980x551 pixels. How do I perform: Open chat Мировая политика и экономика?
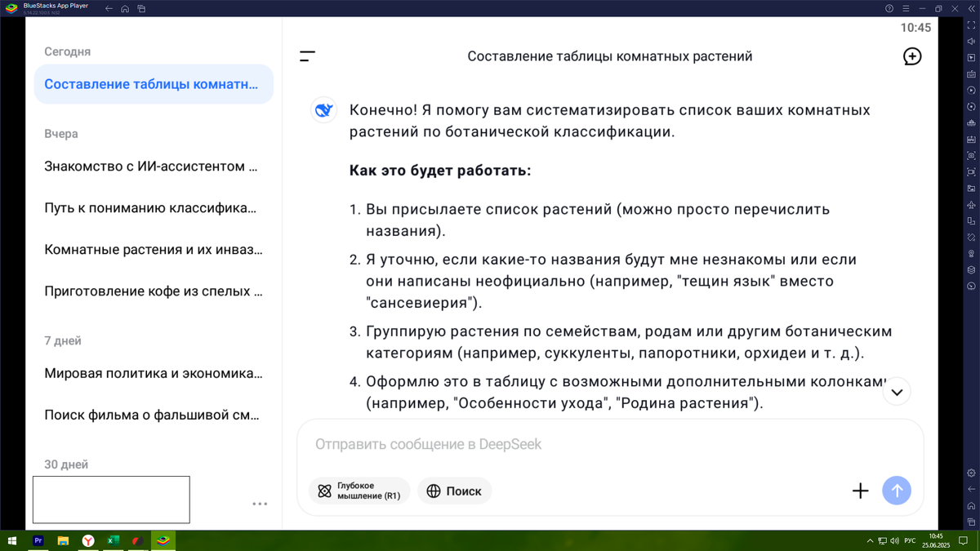click(x=154, y=374)
